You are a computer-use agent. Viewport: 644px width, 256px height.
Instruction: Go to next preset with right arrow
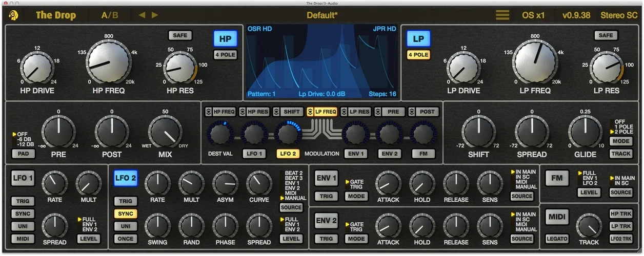coord(155,15)
